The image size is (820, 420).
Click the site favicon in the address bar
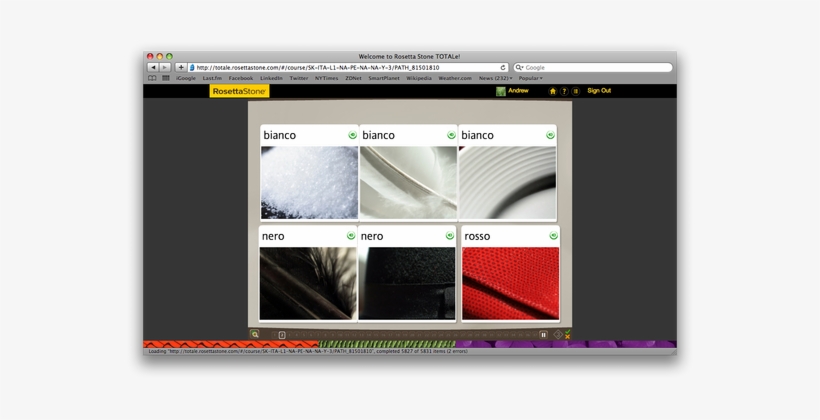pos(192,67)
